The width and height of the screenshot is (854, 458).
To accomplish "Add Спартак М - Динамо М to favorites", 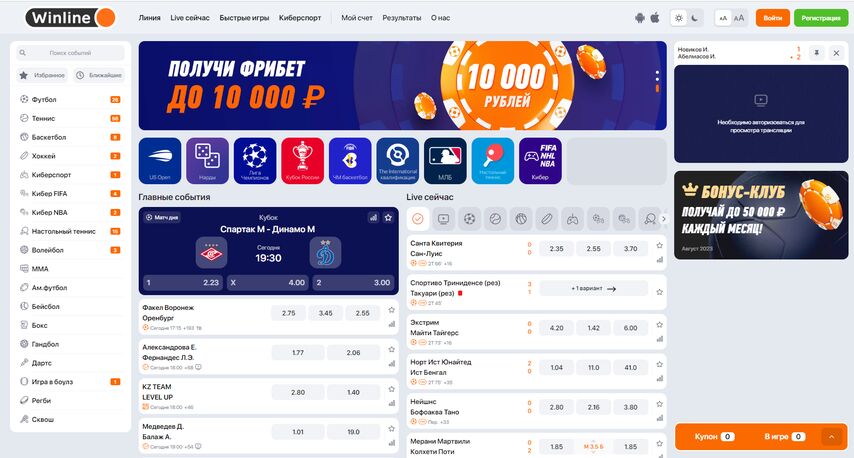I will 388,217.
